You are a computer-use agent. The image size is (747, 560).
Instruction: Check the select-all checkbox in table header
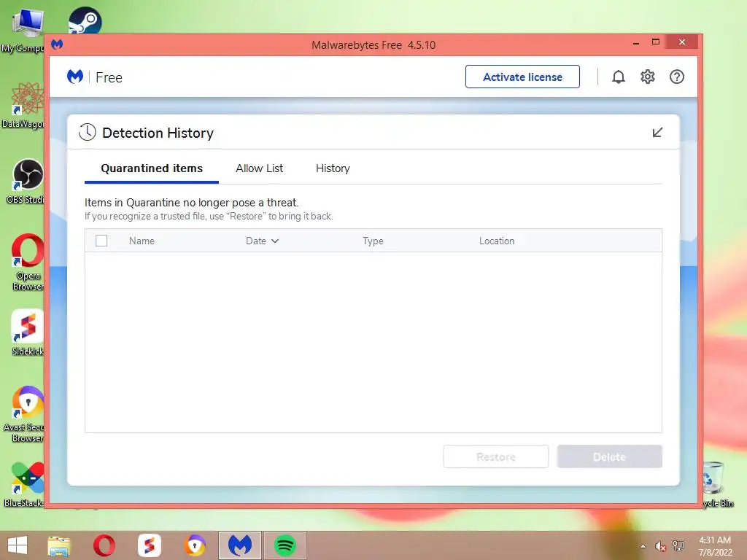pyautogui.click(x=101, y=241)
